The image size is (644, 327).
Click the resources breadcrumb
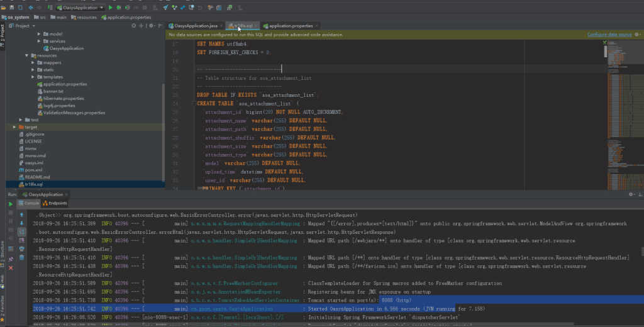coord(84,17)
